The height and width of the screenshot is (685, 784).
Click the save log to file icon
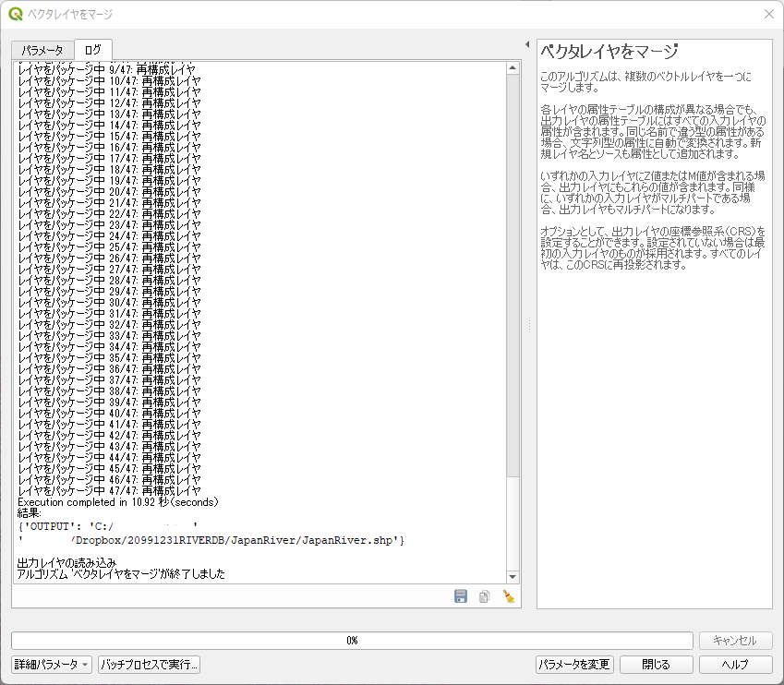pyautogui.click(x=461, y=597)
